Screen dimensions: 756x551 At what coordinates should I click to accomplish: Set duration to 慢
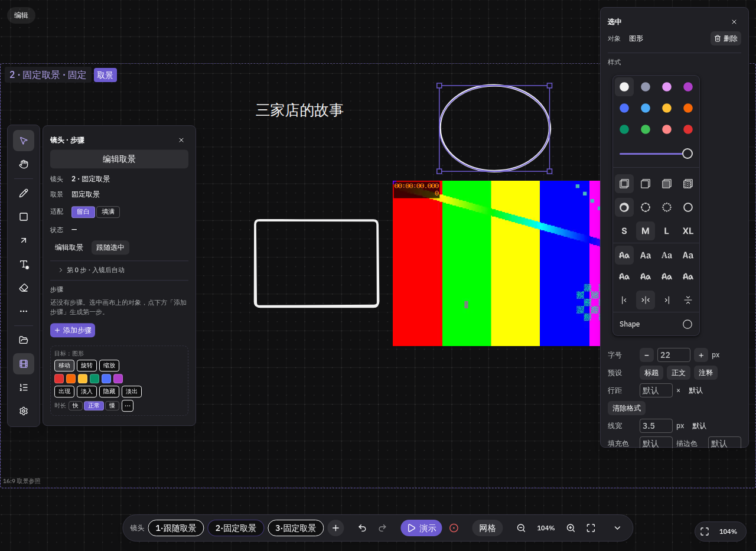pos(112,406)
